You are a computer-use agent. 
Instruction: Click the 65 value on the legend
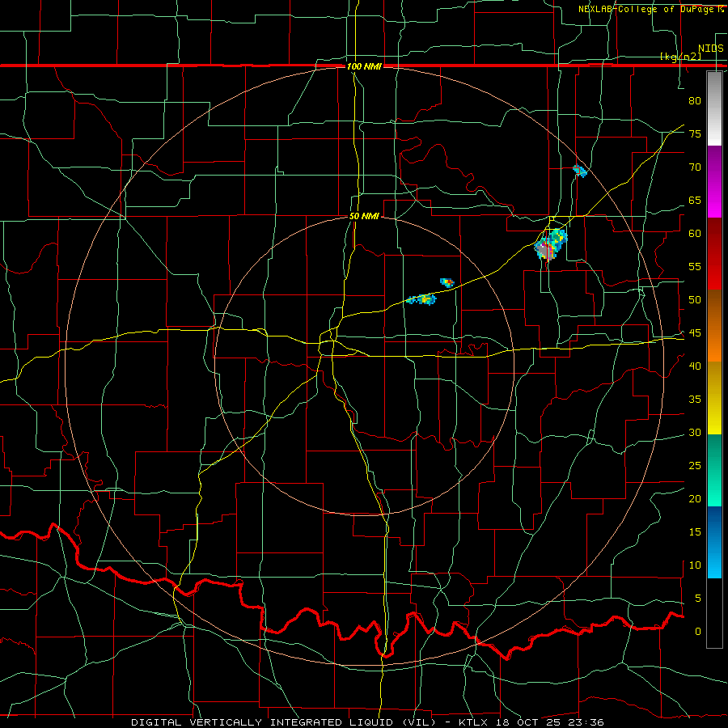coord(695,200)
